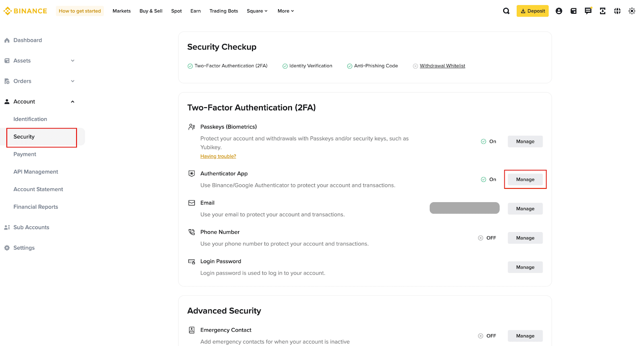Screen dimensions: 644x346
Task: Click the Phone Number OFF status
Action: click(x=487, y=238)
